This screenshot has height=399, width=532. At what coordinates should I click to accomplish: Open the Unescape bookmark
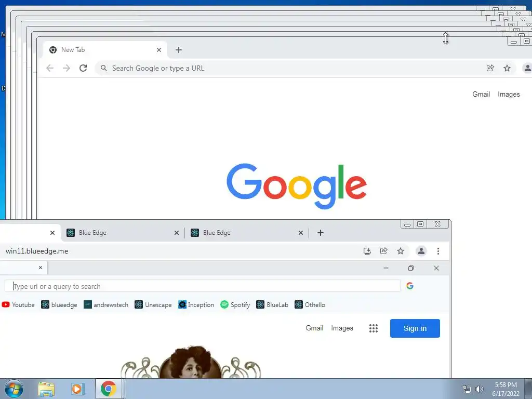coord(153,304)
